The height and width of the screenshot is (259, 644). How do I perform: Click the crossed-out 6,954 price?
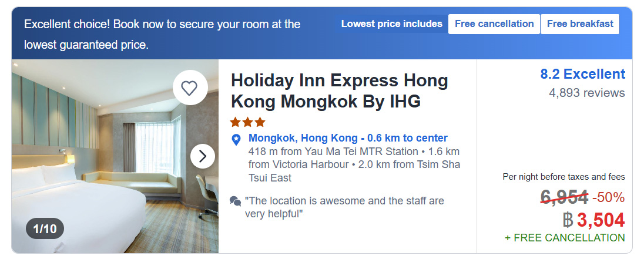(x=564, y=198)
